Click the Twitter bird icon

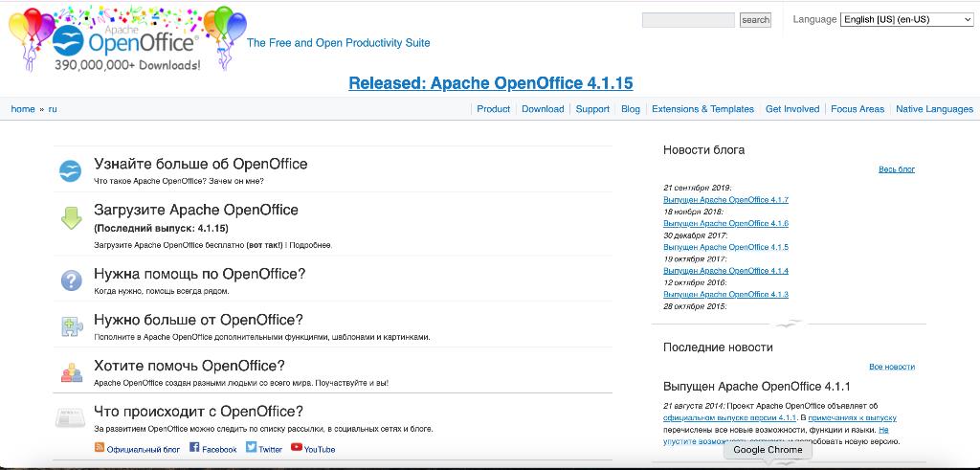click(x=252, y=447)
